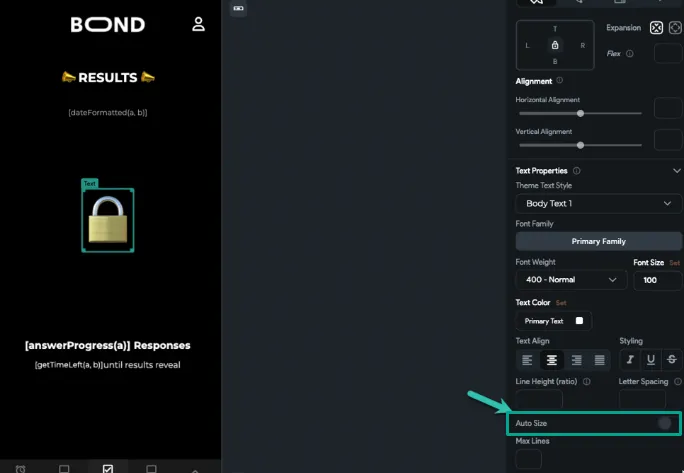Open the user profile icon
The width and height of the screenshot is (684, 473).
pyautogui.click(x=198, y=24)
